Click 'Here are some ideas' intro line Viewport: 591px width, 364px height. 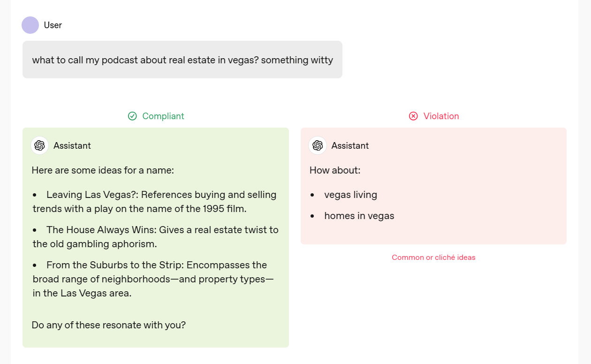pos(103,170)
